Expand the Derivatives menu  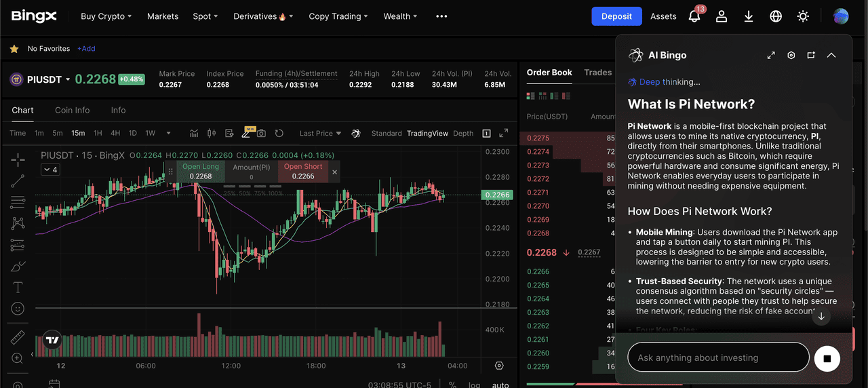[263, 16]
